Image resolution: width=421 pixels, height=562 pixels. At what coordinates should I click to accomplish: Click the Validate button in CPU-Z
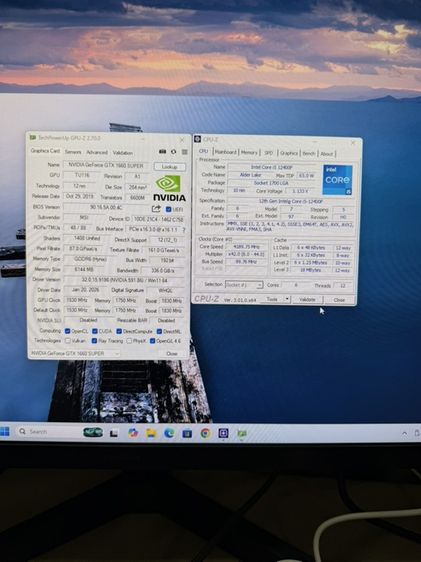click(x=307, y=300)
